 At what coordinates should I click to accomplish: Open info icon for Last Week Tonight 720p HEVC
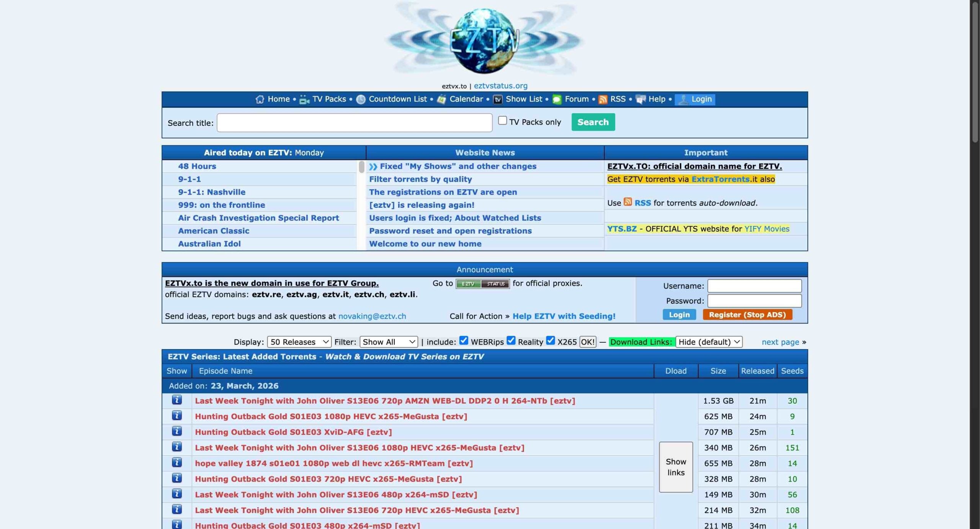(x=176, y=509)
